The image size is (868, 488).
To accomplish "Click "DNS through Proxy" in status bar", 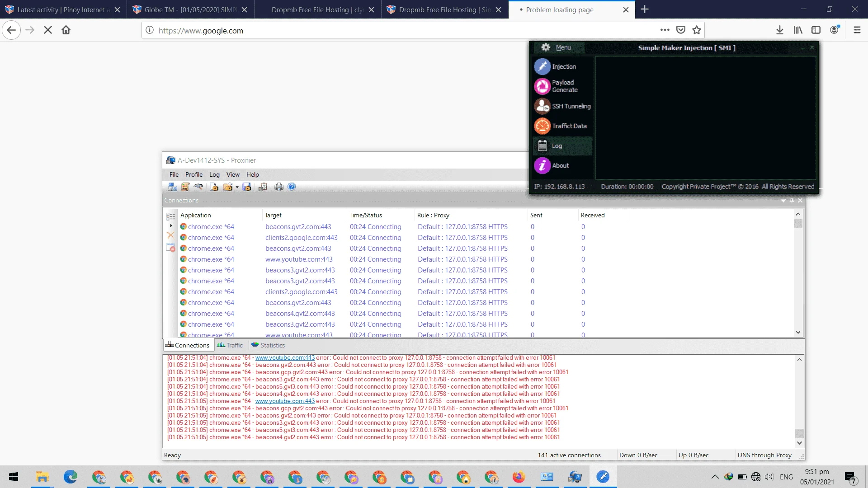I will click(764, 455).
